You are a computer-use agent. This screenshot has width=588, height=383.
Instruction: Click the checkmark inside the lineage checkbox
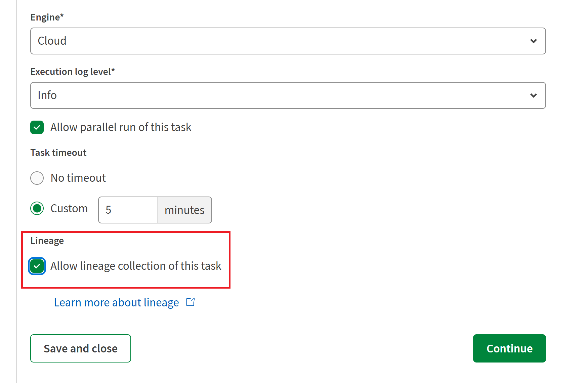[37, 266]
